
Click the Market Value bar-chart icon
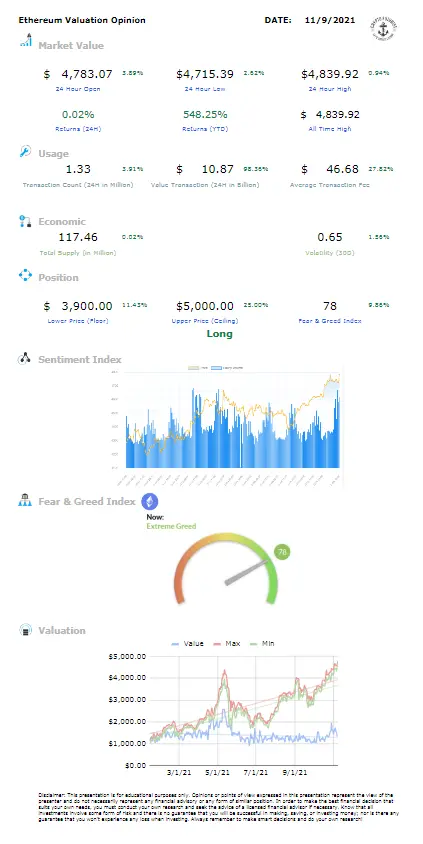coord(25,41)
